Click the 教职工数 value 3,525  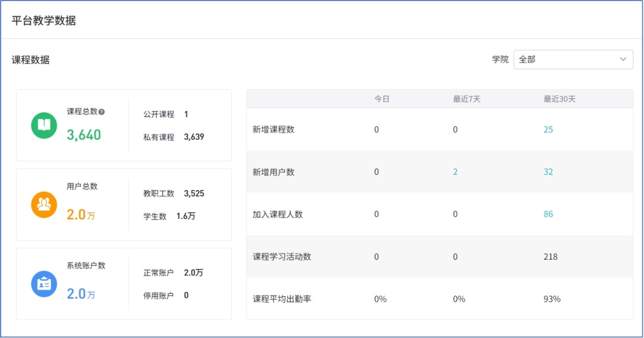pos(194,193)
